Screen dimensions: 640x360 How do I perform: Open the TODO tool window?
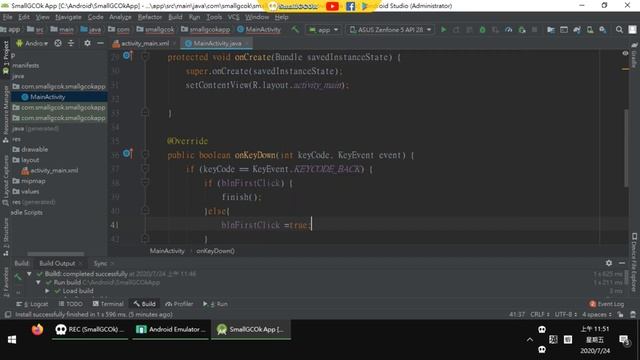(x=71, y=304)
